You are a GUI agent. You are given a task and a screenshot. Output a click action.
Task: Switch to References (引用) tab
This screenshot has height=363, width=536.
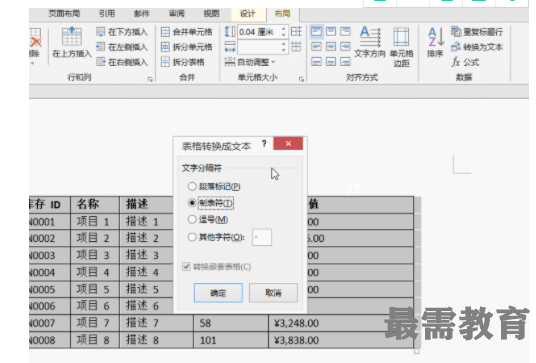[107, 14]
